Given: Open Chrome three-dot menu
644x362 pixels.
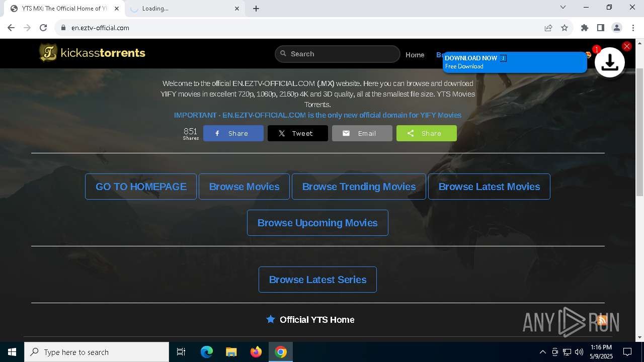Looking at the screenshot, I should click(x=633, y=28).
